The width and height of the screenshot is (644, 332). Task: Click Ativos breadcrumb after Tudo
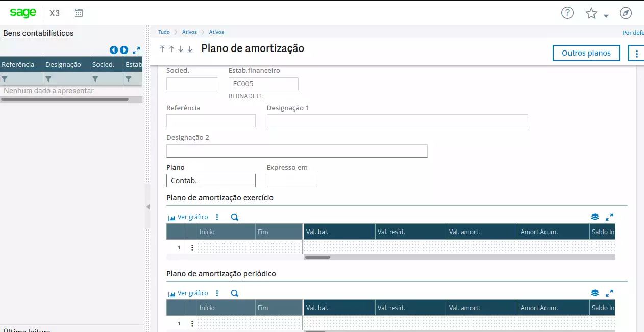[189, 32]
